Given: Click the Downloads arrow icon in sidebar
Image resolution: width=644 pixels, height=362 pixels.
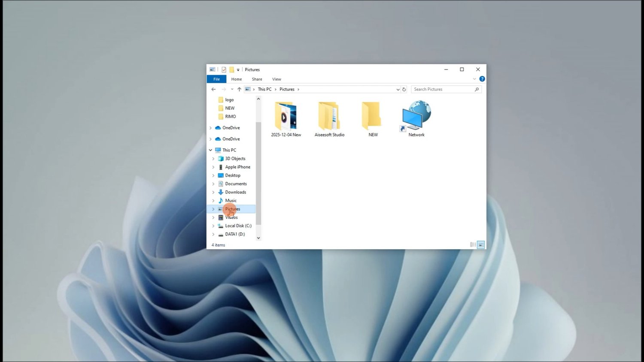Looking at the screenshot, I should 221,192.
